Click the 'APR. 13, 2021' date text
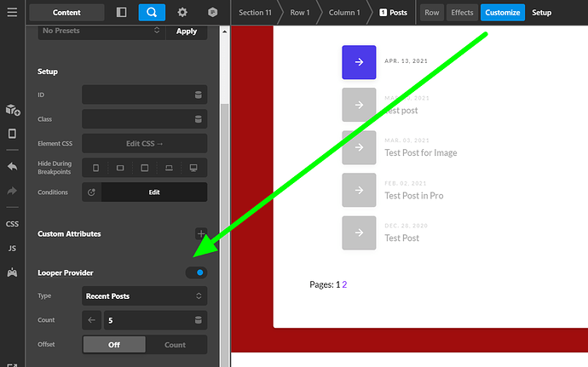The height and width of the screenshot is (367, 588). [x=406, y=60]
